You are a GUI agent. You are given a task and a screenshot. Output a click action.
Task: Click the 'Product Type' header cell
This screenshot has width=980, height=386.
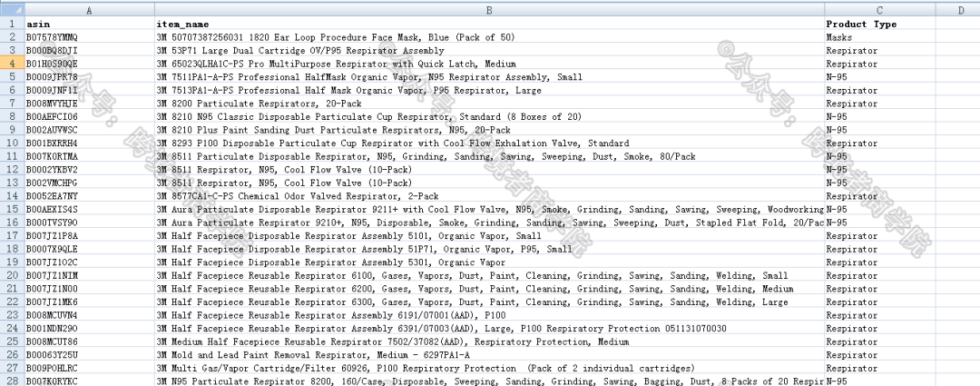880,24
